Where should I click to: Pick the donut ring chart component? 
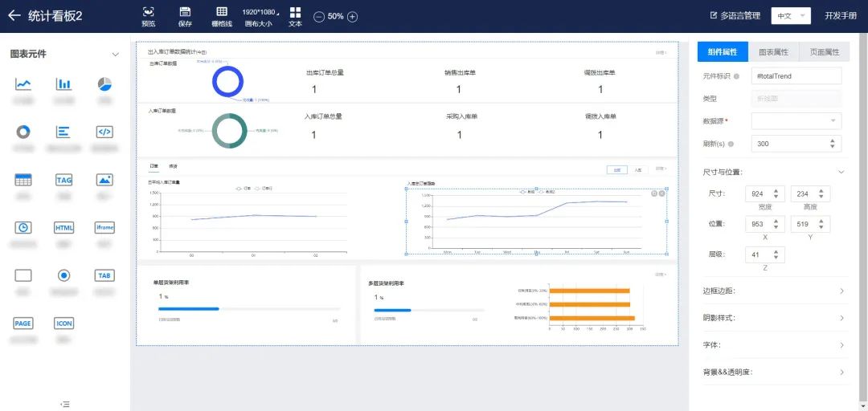[x=23, y=132]
